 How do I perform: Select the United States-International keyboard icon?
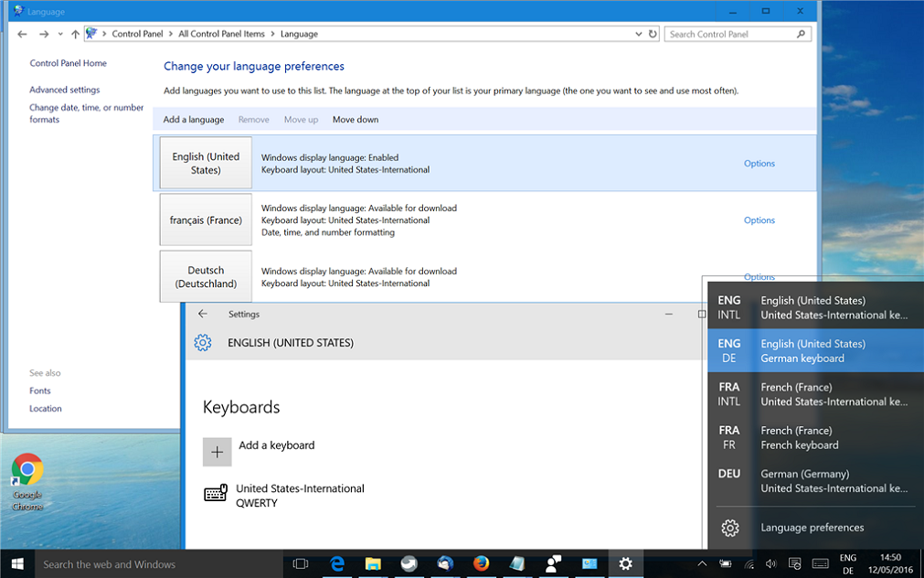[x=216, y=493]
